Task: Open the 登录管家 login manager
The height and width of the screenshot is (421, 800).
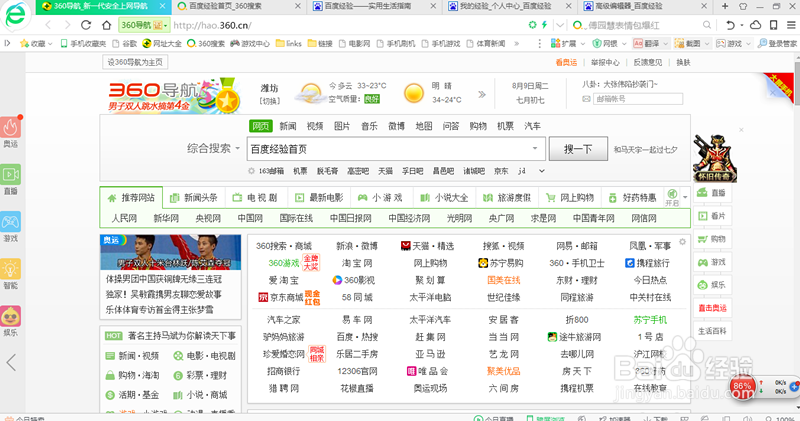Action: (777, 43)
